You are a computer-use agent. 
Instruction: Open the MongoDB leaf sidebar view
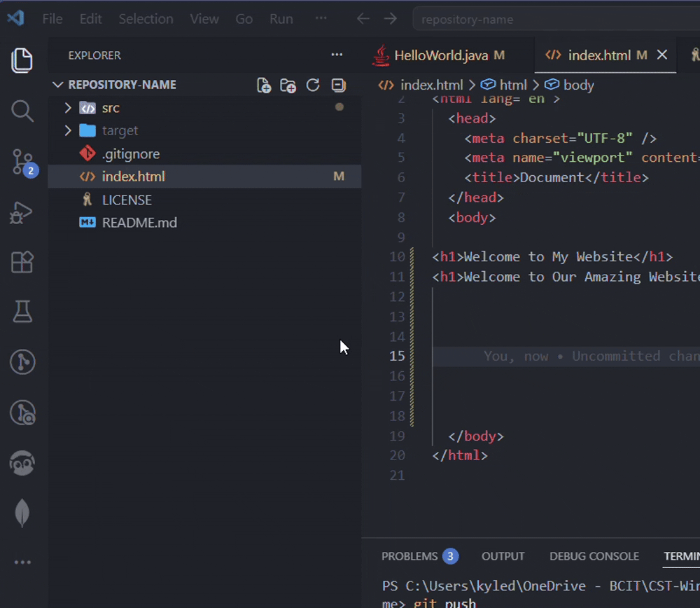tap(22, 512)
